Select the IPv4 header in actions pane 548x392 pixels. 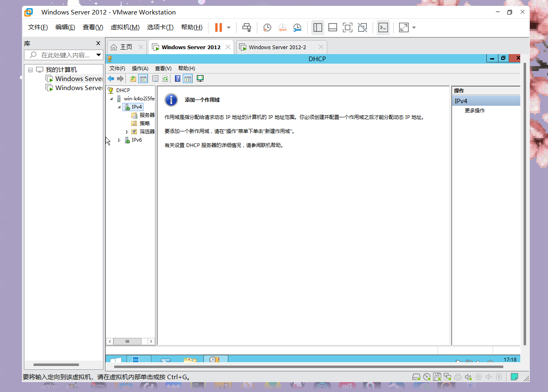coord(486,101)
